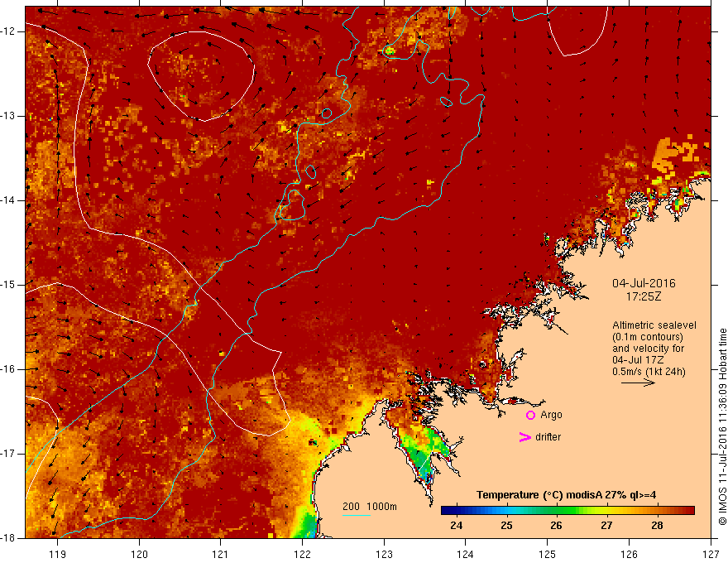Click the latitude '-18' axis label
This screenshot has width=728, height=563.
pos(8,538)
